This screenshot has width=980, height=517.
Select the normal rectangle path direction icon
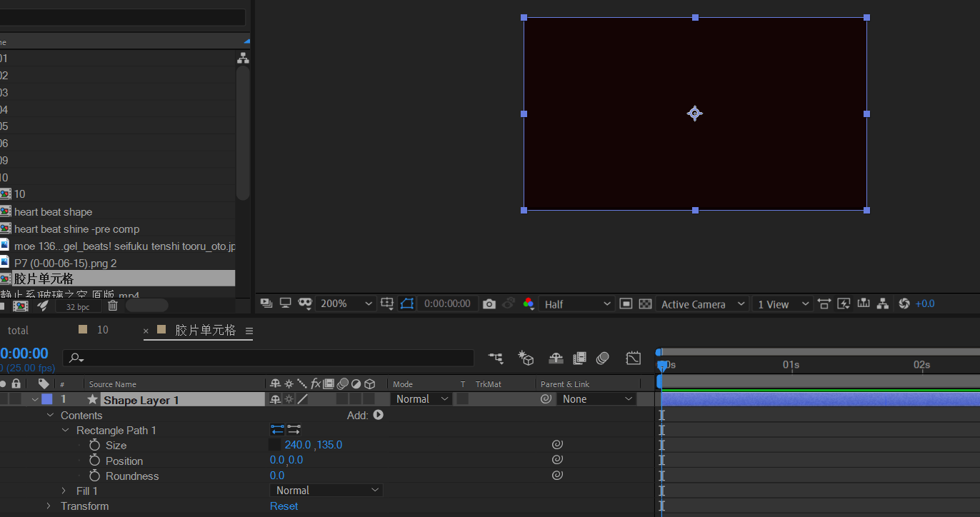[277, 430]
